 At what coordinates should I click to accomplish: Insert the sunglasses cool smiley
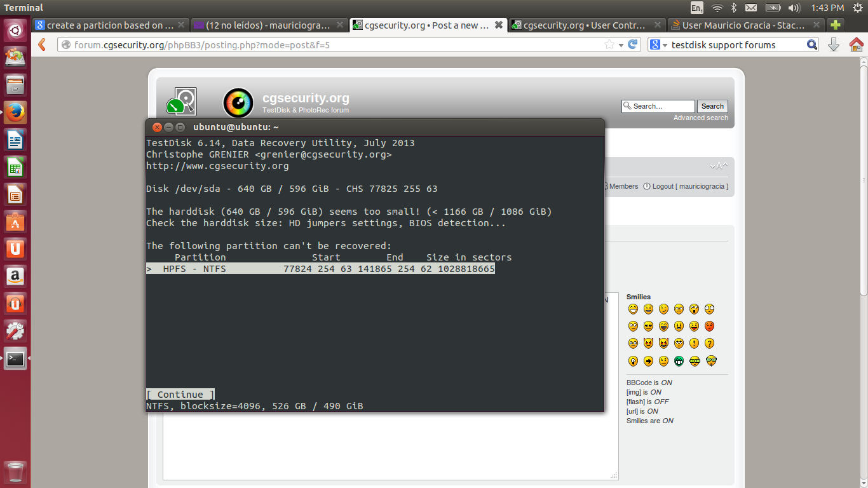click(648, 326)
